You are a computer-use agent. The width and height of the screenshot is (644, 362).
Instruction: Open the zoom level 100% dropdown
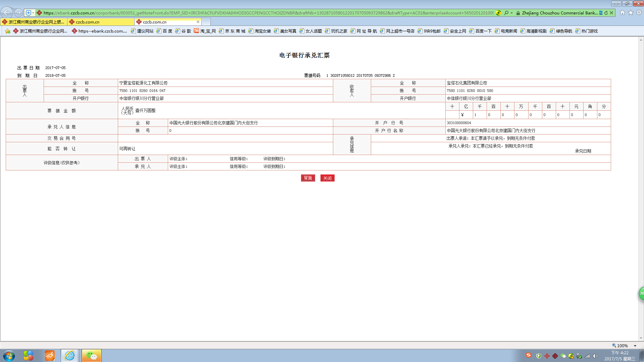(x=635, y=346)
